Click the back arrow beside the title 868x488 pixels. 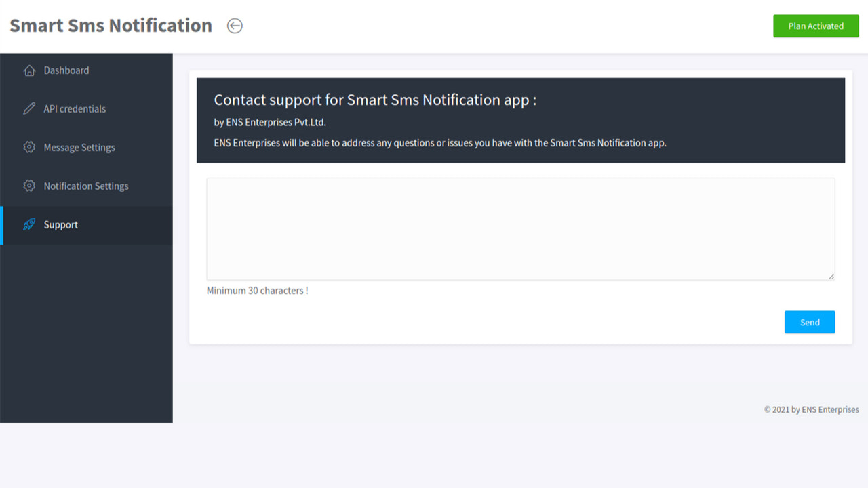[x=234, y=25]
